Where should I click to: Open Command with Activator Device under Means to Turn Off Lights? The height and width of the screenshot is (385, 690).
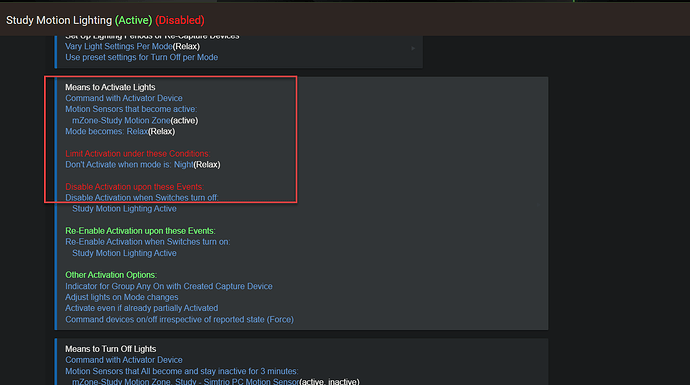pos(124,360)
